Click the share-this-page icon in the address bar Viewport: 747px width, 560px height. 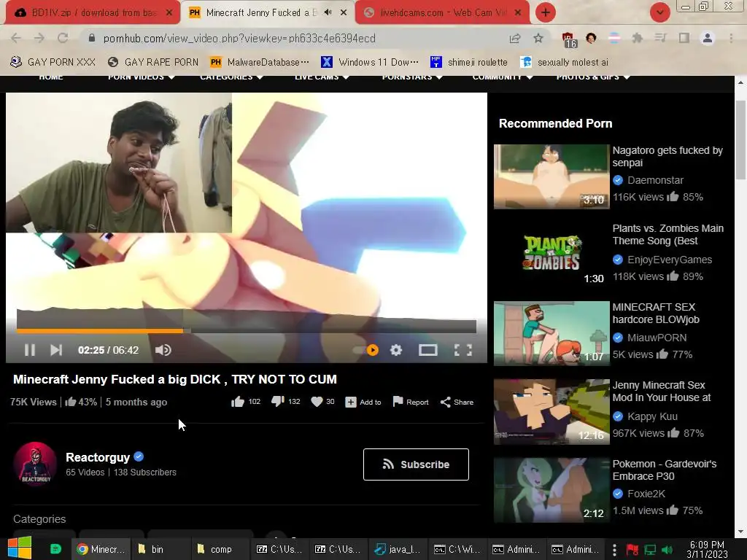[x=514, y=38]
